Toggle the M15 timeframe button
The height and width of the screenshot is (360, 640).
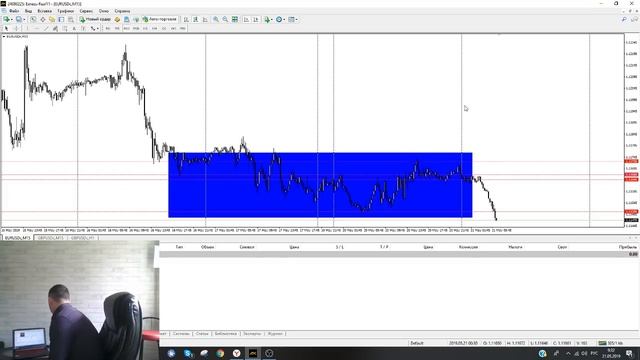[127, 29]
